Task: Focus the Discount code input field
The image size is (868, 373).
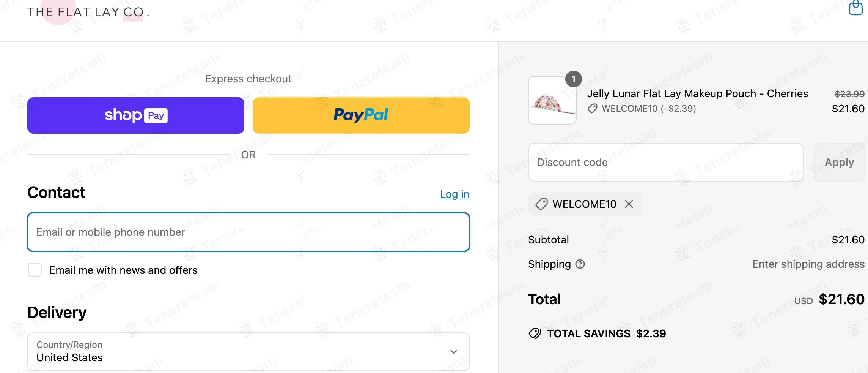Action: tap(665, 162)
